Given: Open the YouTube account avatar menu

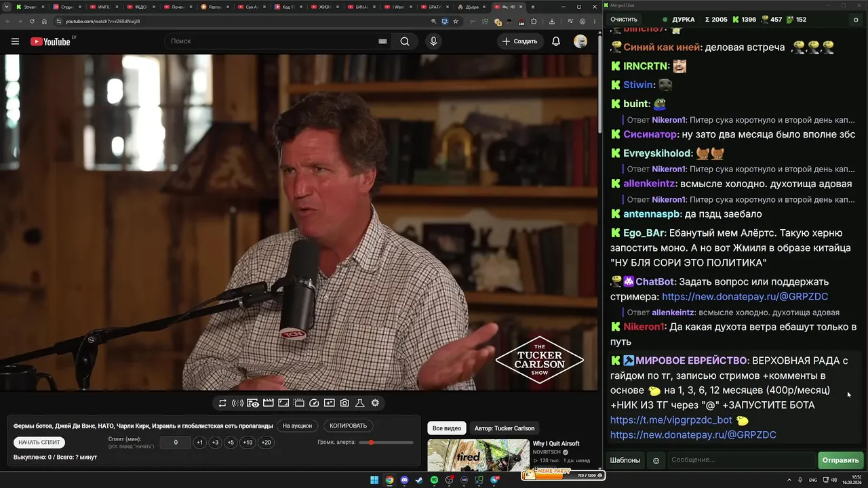Looking at the screenshot, I should click(580, 41).
